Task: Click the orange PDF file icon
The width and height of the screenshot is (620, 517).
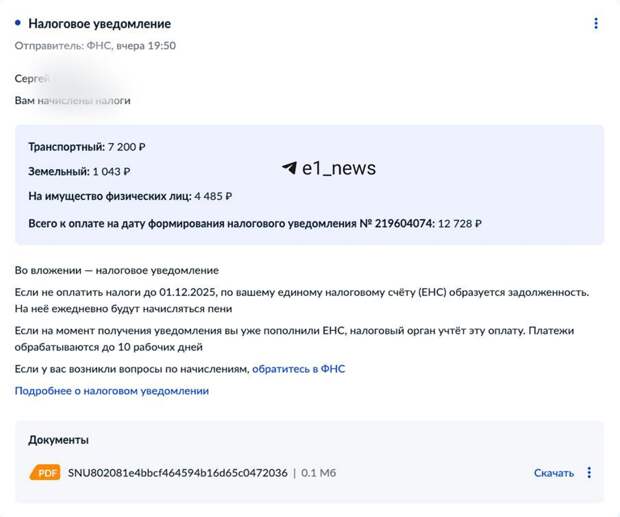Action: coord(45,472)
